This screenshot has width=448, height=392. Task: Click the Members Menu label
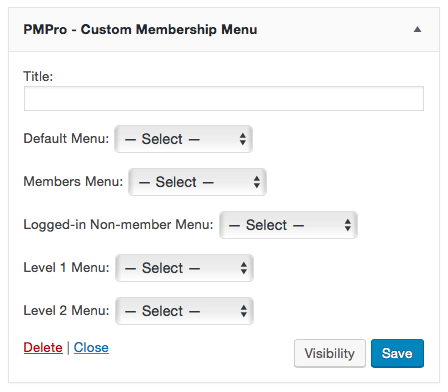point(73,182)
